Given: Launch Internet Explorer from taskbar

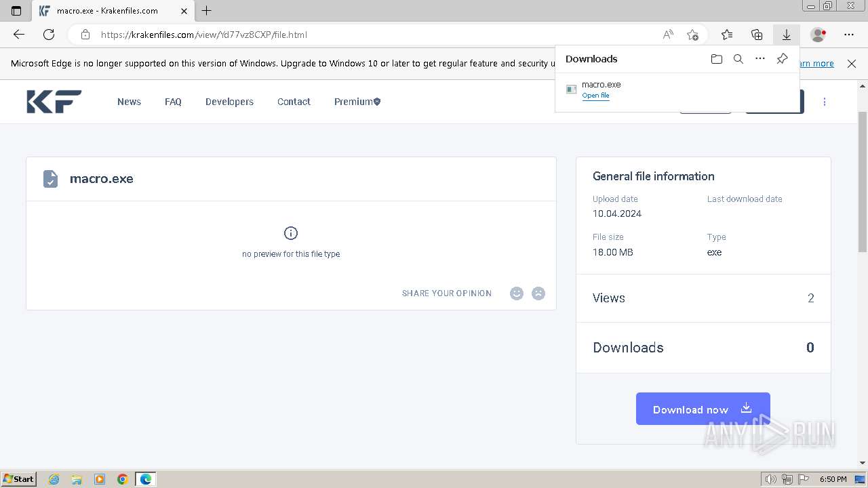Looking at the screenshot, I should 54,479.
